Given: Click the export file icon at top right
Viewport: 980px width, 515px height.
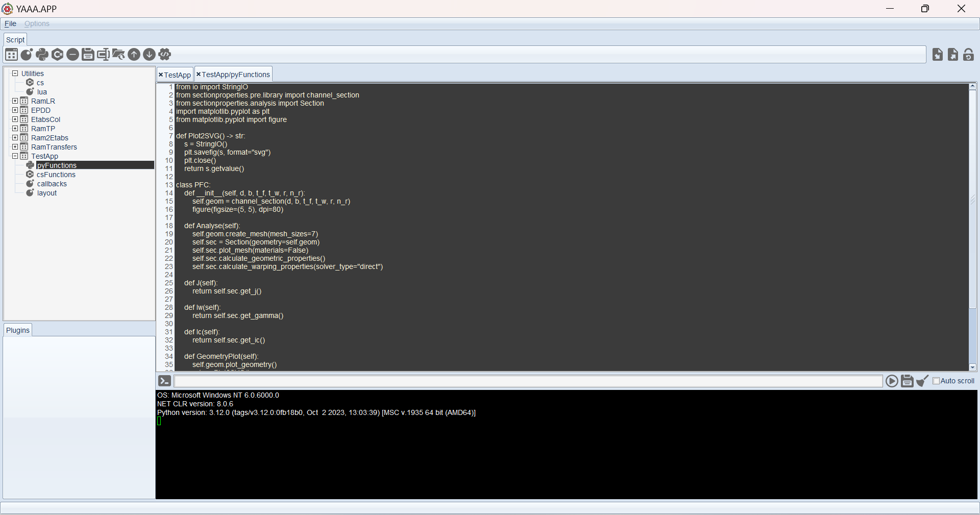Looking at the screenshot, I should [953, 54].
